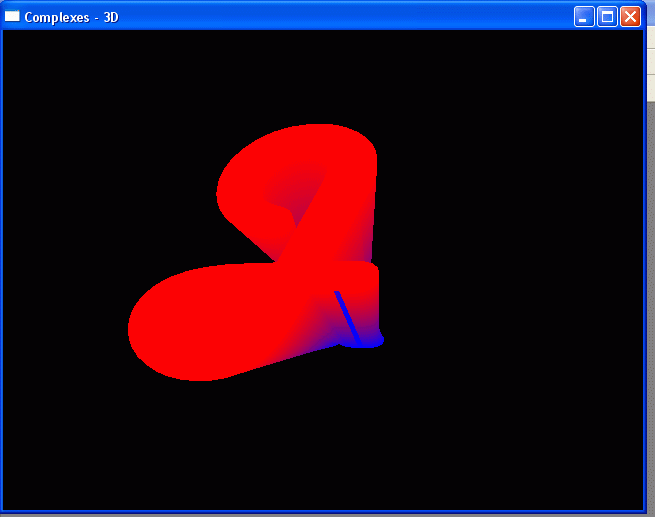Minimize the Complexes - 3D window

coord(584,17)
